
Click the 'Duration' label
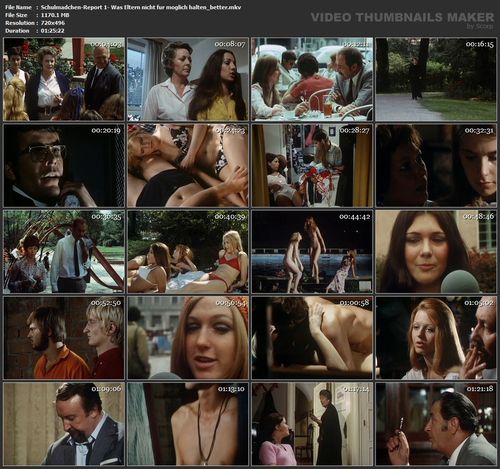tap(17, 31)
